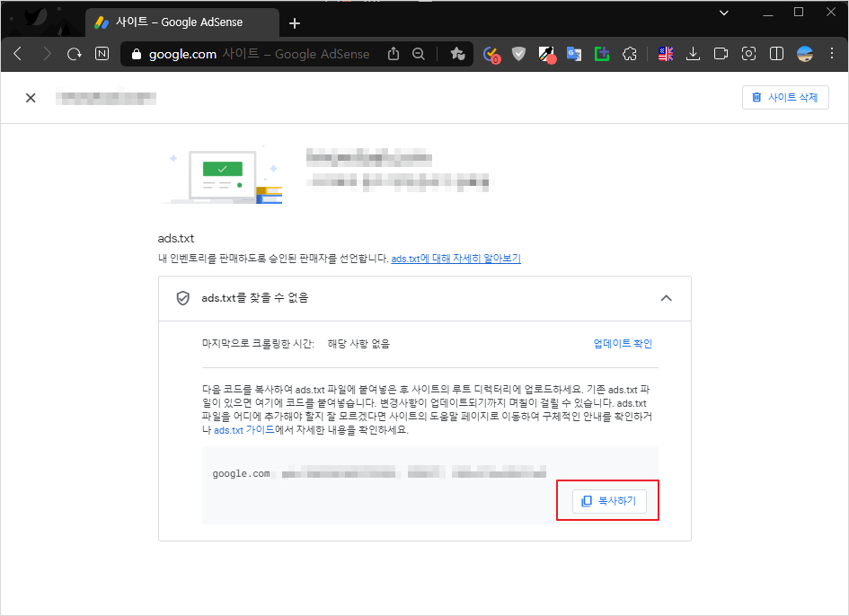Go back to the previous page

point(18,54)
